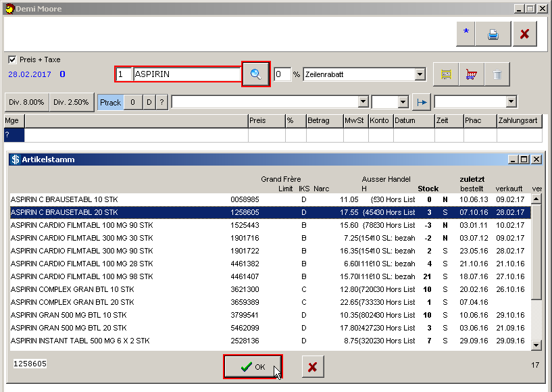The height and width of the screenshot is (392, 552).
Task: Click the Preis column header
Action: click(266, 121)
